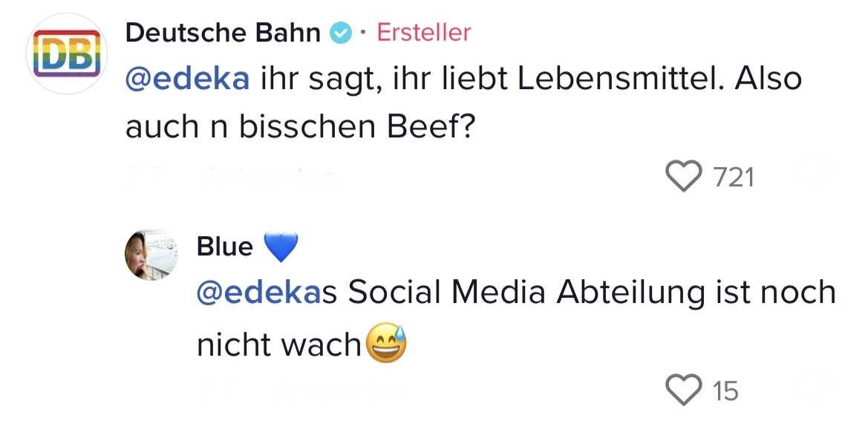Click the blue heart emoji beside Blue
This screenshot has height=421, width=868.
click(280, 247)
